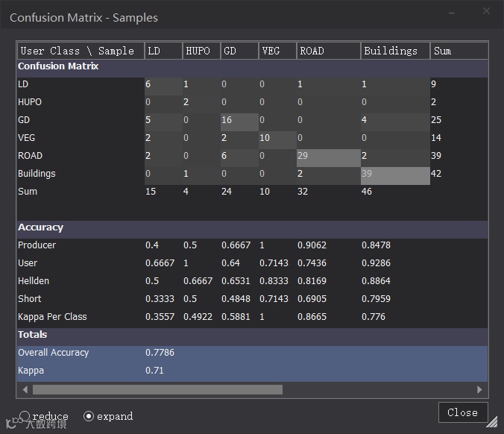This screenshot has height=434, width=504.
Task: Click the VEG column header
Action: 277,51
